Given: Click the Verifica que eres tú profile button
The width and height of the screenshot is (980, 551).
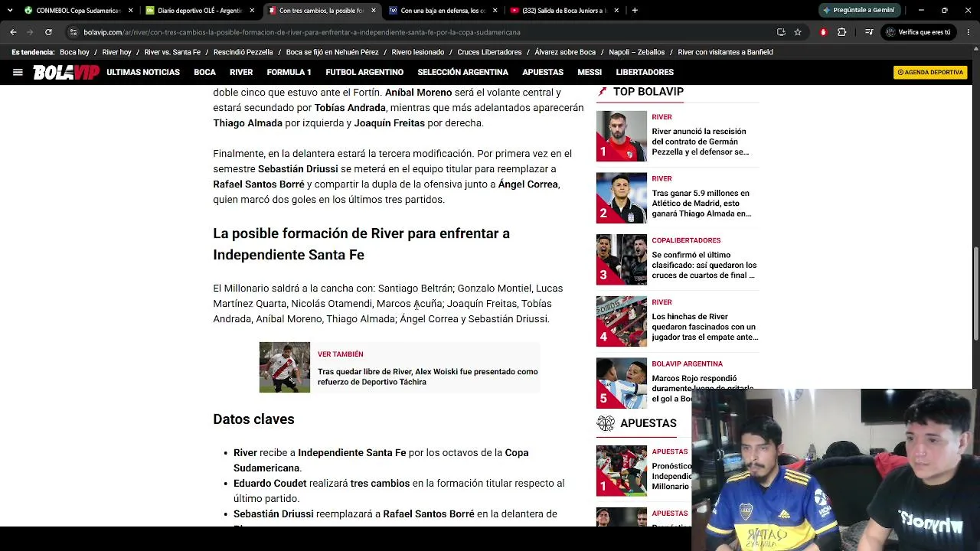Looking at the screenshot, I should click(x=919, y=32).
